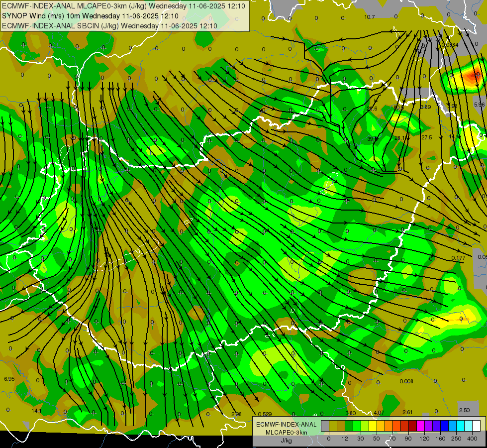Click the 3.89 value on the map

pyautogui.click(x=425, y=107)
